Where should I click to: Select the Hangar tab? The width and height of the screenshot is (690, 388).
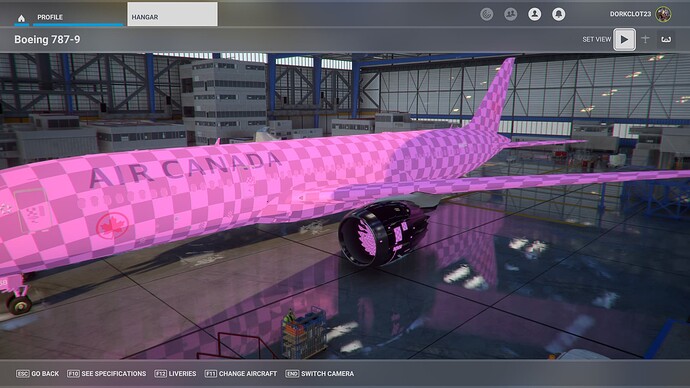[172, 15]
